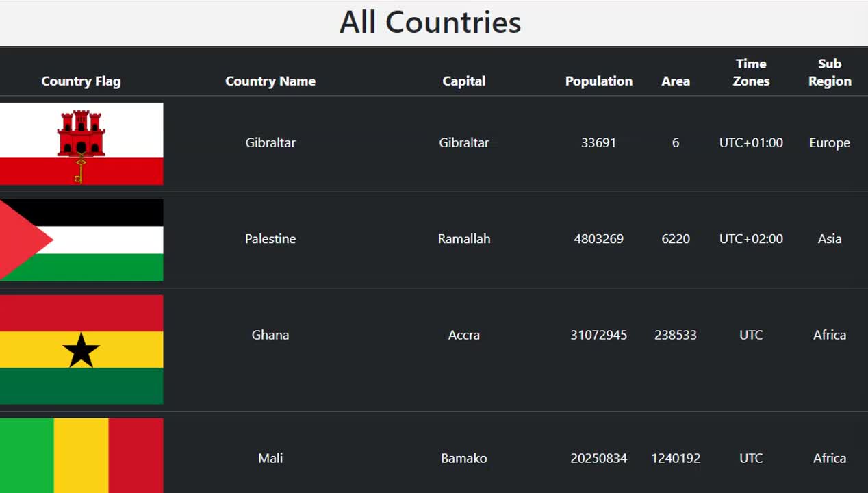The width and height of the screenshot is (868, 493).
Task: Click the Mali tricolor flag image
Action: click(81, 456)
